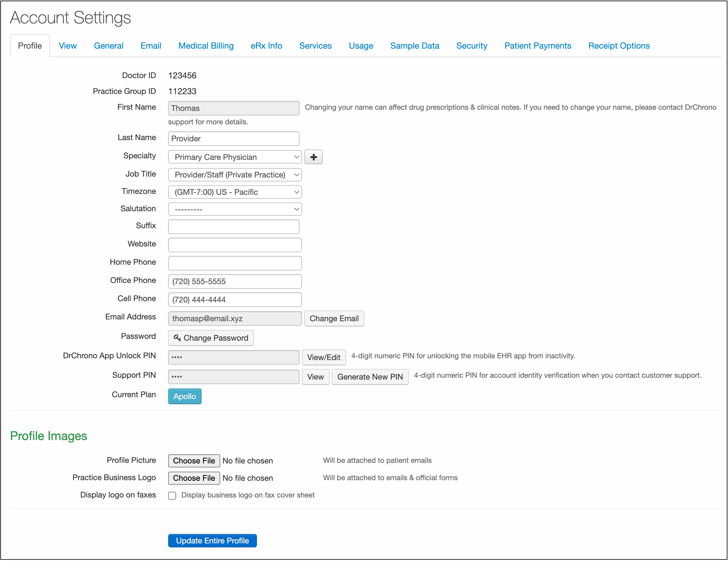Choose file for Profile Picture
This screenshot has height=561, width=728.
click(x=194, y=461)
